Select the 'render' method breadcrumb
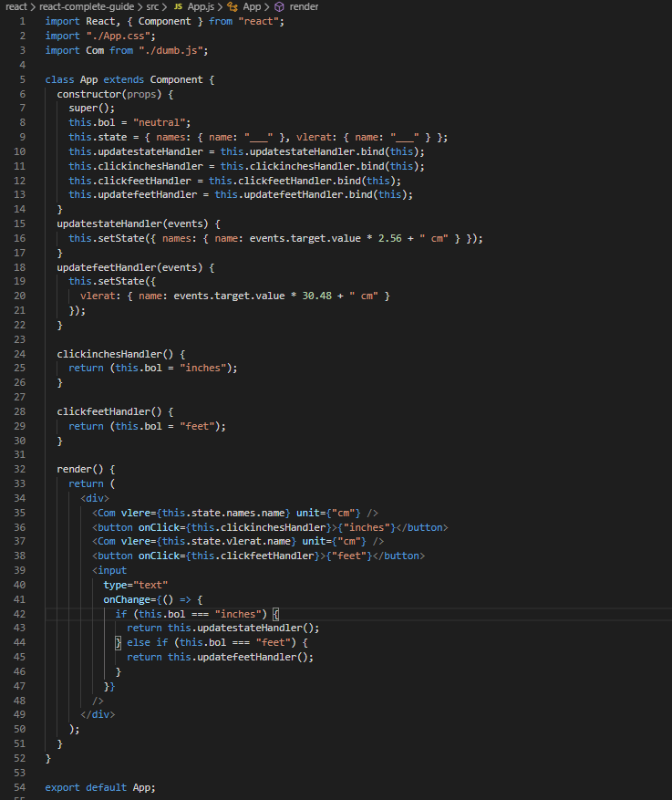 click(x=304, y=6)
